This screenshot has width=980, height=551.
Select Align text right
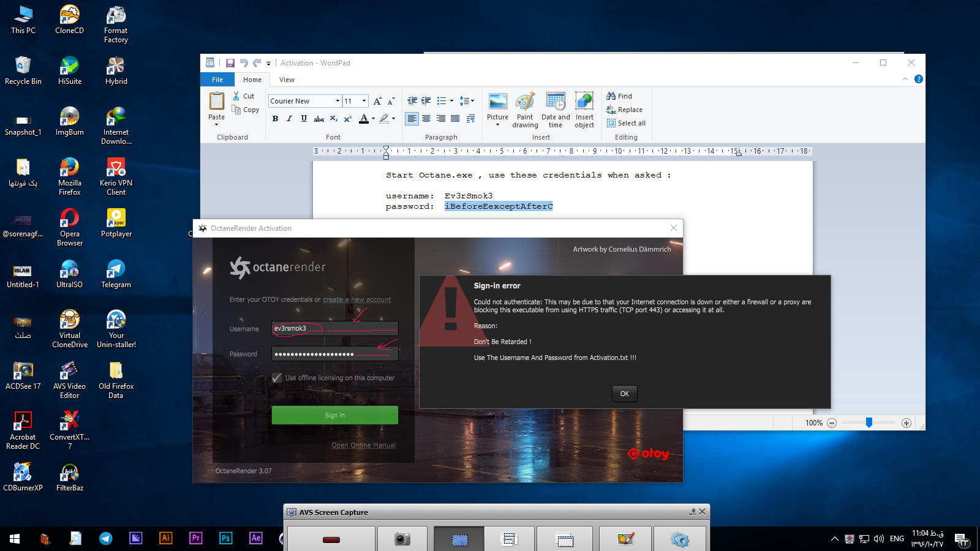[x=440, y=119]
